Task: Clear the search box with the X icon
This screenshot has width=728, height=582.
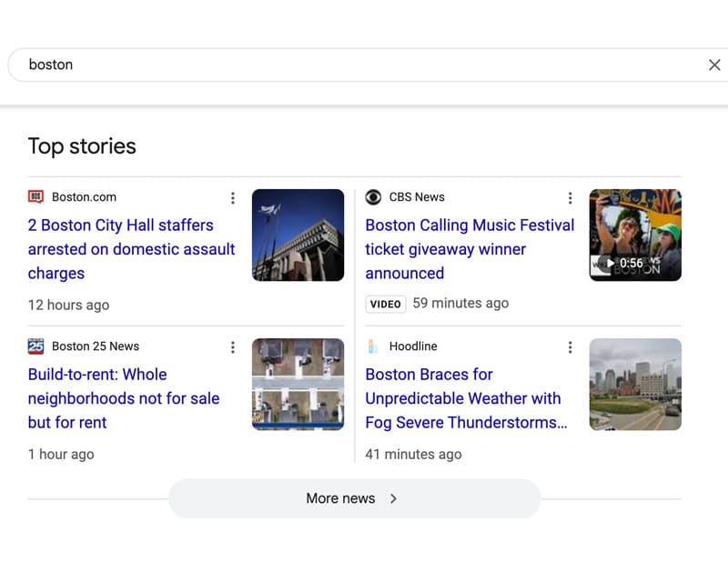Action: click(x=714, y=65)
